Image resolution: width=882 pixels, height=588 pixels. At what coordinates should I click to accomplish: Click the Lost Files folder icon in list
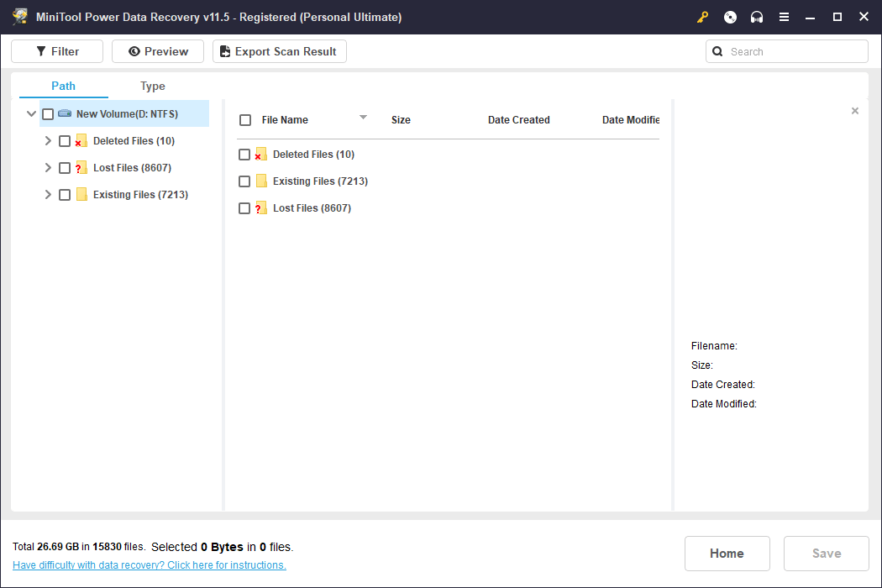[261, 208]
